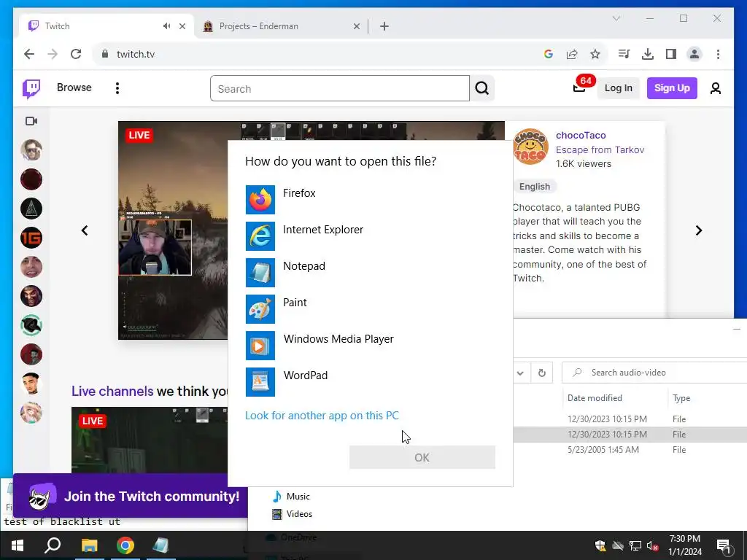Mute the Twitch tab audio icon
Image resolution: width=747 pixels, height=560 pixels.
pyautogui.click(x=166, y=26)
